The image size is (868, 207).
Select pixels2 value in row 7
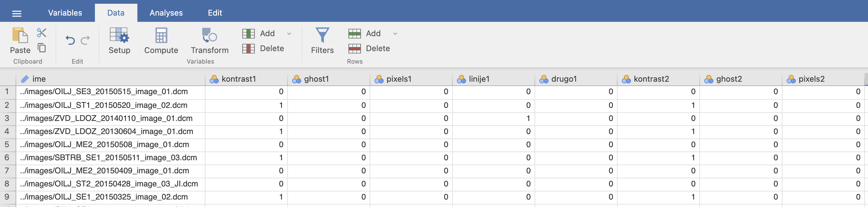point(823,171)
